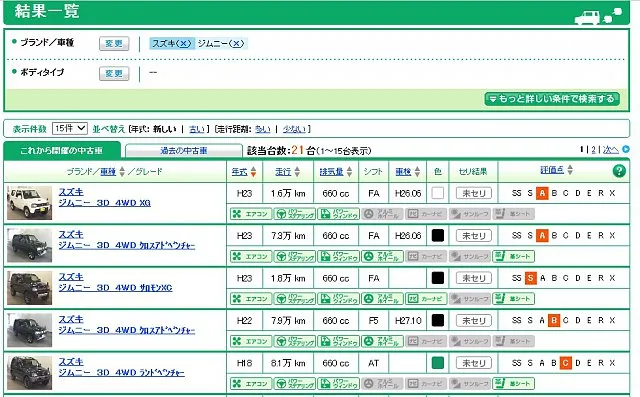Click highlighted S rating in 1.8万km row
The image size is (640, 397).
point(530,278)
